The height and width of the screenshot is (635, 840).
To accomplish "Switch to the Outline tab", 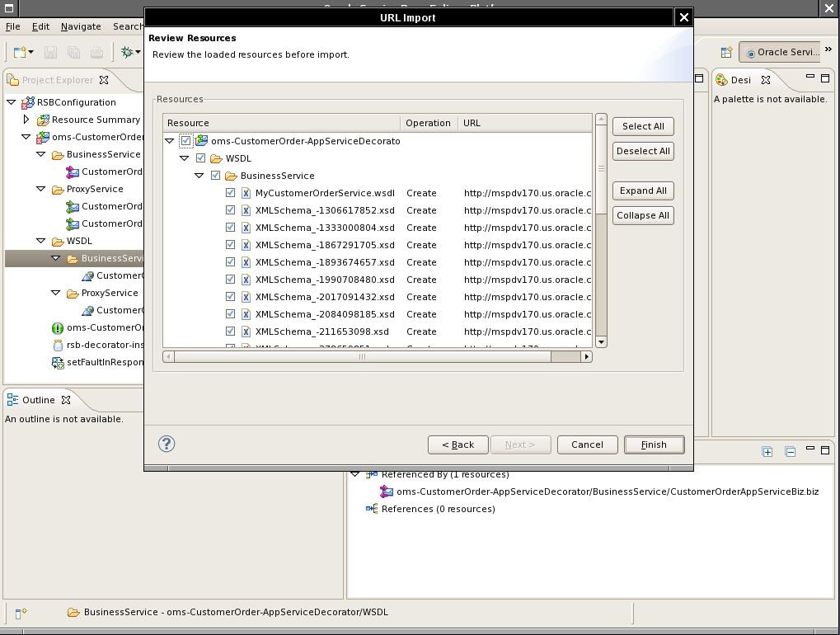I will (39, 400).
